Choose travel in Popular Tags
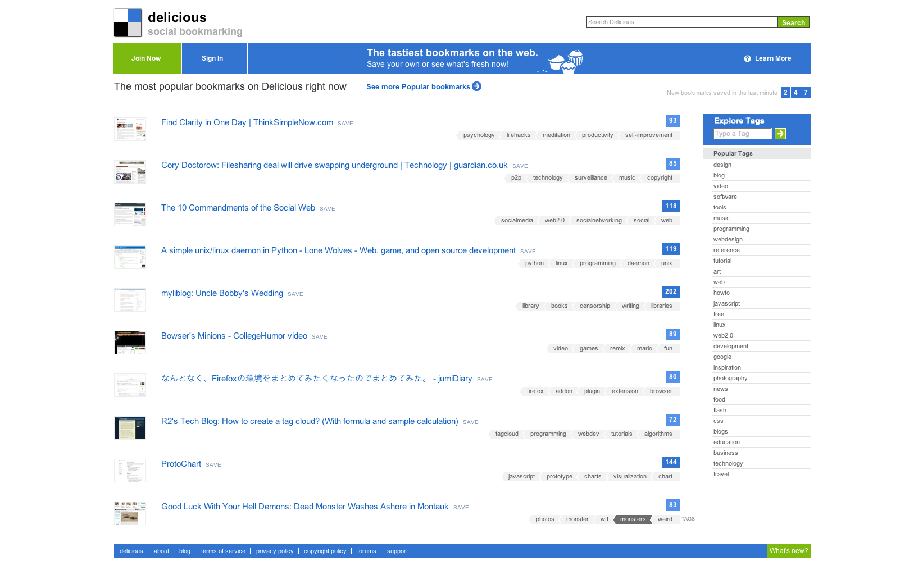Viewport: 923px width, 588px height. [721, 475]
